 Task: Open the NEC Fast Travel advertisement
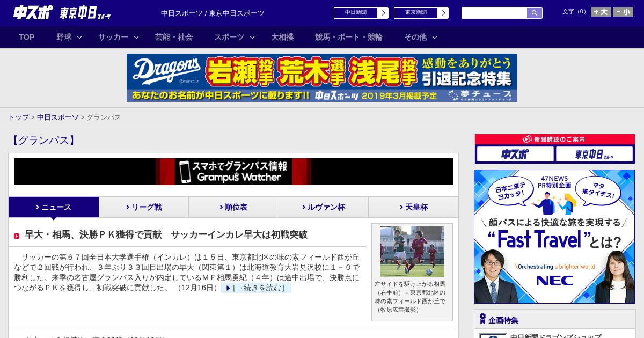point(554,237)
